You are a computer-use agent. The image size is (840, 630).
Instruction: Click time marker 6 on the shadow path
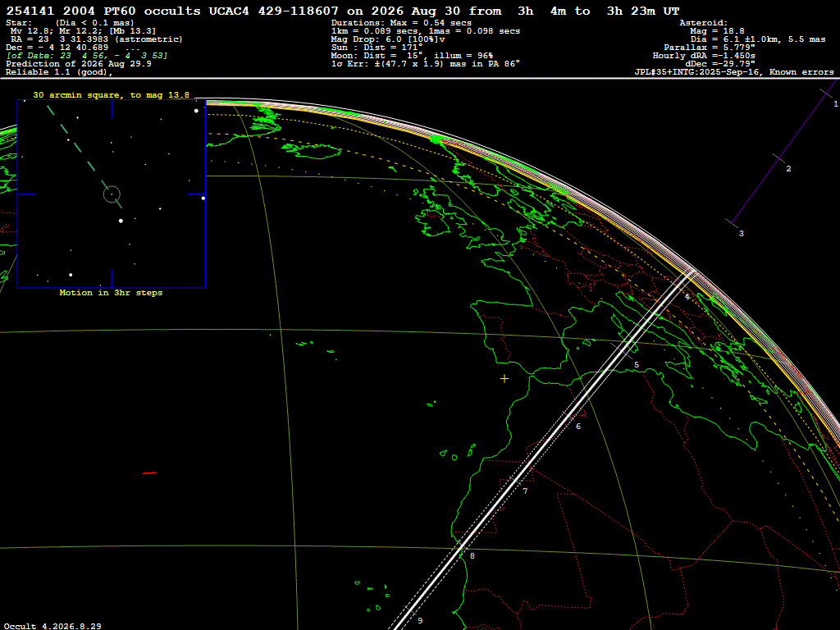click(578, 427)
